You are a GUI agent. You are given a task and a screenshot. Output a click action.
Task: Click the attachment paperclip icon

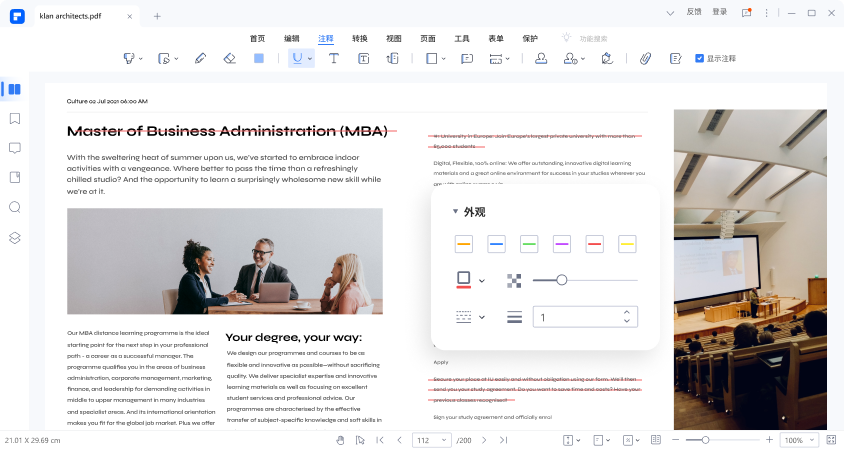(x=645, y=59)
